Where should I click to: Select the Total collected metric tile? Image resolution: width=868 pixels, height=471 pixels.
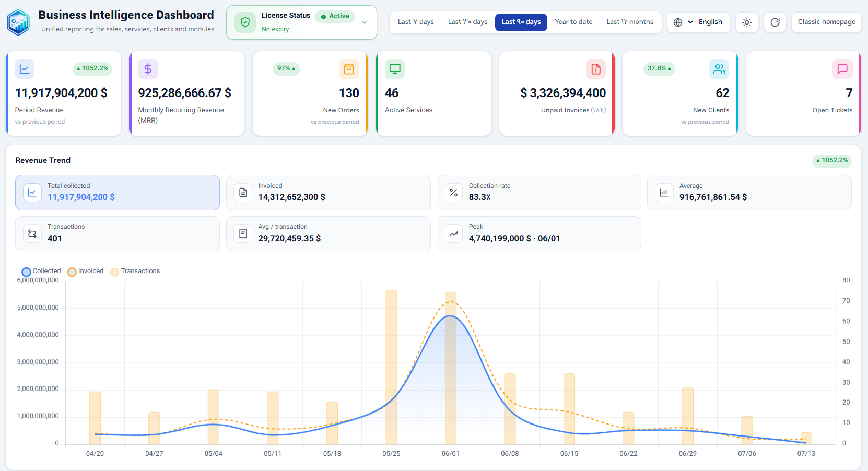pos(118,193)
